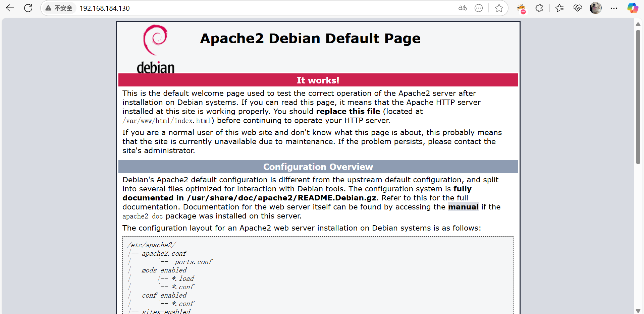Click the 'replace this file' bold text
This screenshot has height=314, width=644.
pos(348,111)
